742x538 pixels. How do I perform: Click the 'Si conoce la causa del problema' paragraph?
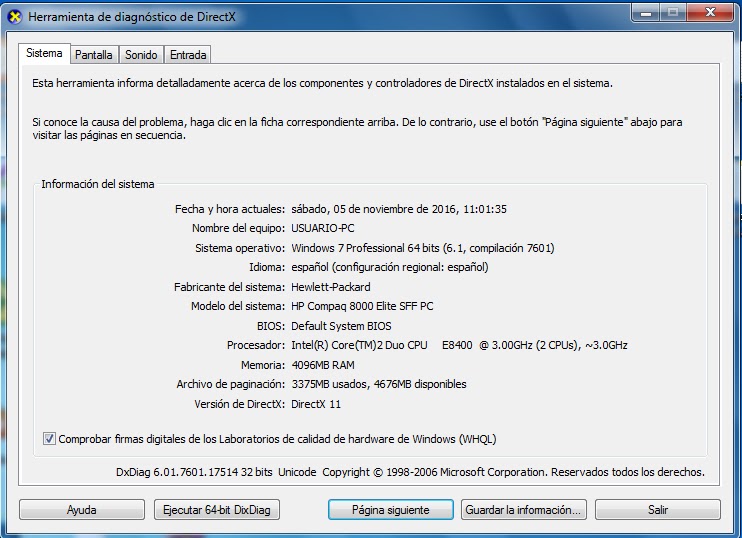357,129
